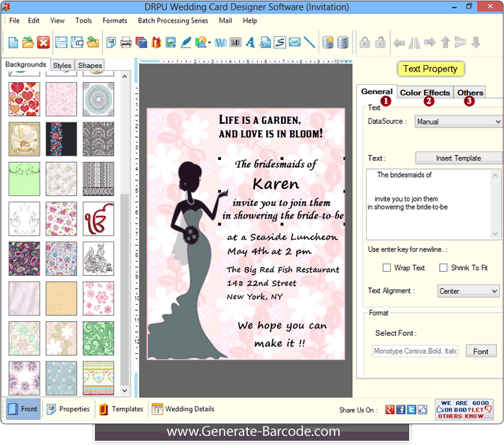
Task: Select the light green background thumbnail
Action: 25,179
